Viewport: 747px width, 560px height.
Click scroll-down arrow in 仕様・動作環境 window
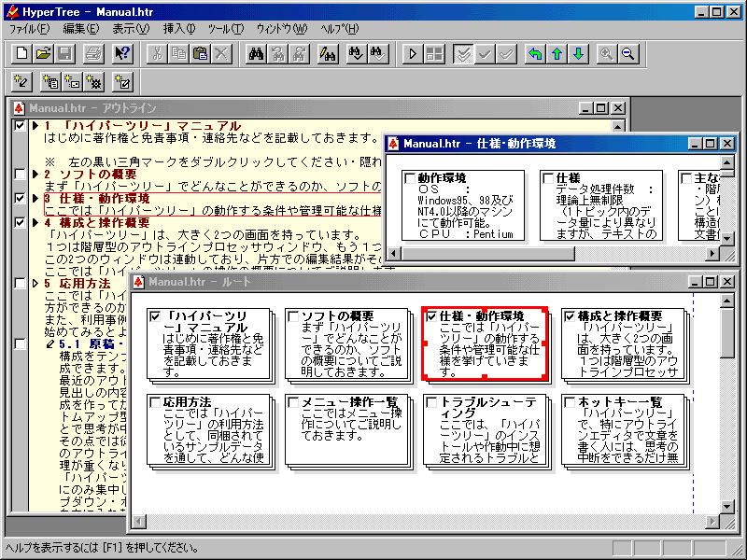727,239
